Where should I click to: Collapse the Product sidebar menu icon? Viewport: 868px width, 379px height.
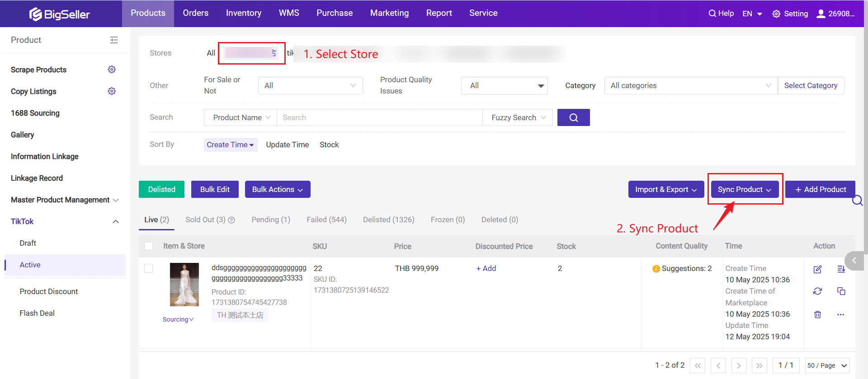114,40
